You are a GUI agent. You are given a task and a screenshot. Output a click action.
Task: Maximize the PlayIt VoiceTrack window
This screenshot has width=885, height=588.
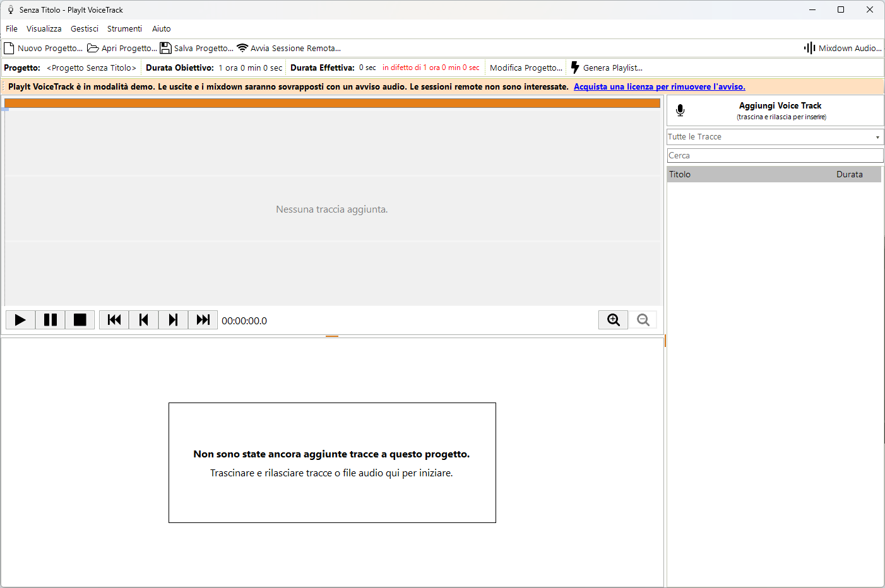841,9
